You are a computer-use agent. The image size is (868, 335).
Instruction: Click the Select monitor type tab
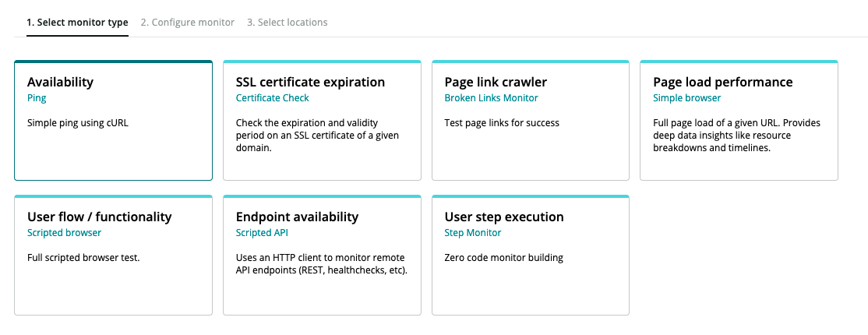coord(77,23)
